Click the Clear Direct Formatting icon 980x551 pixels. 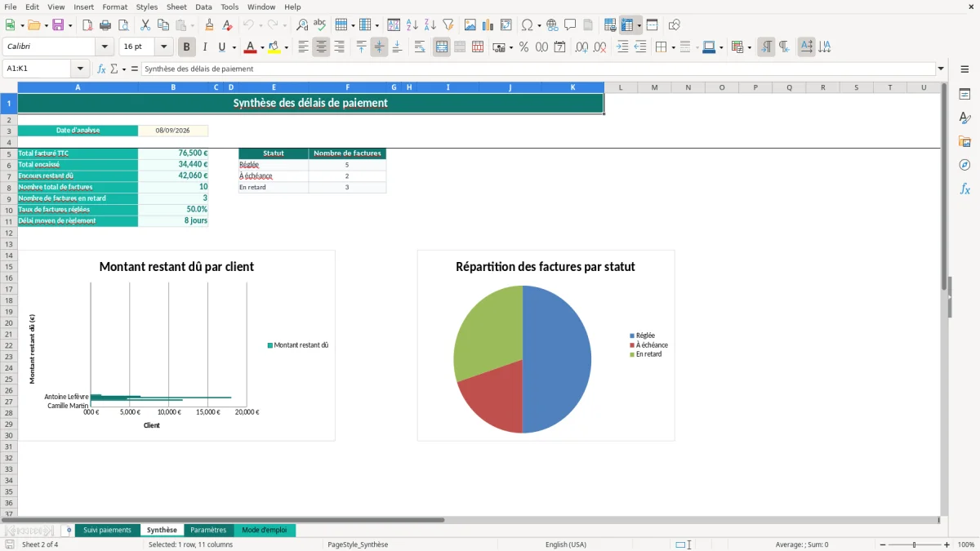point(228,25)
